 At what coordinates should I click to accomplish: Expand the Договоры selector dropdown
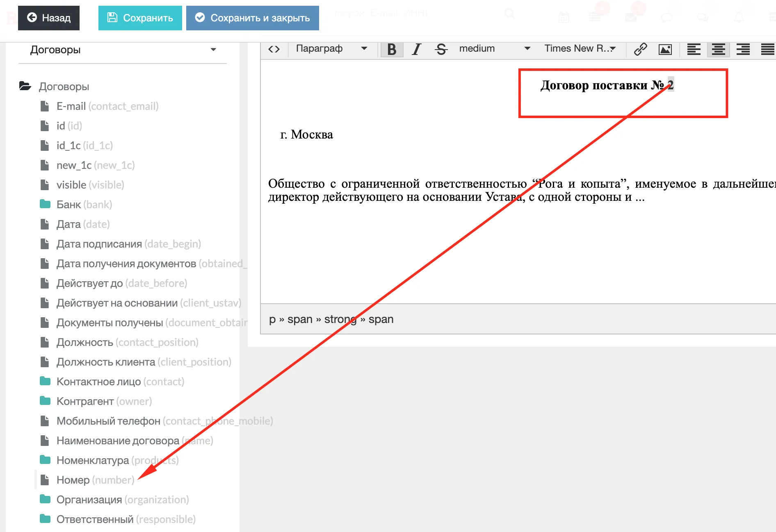tap(123, 50)
